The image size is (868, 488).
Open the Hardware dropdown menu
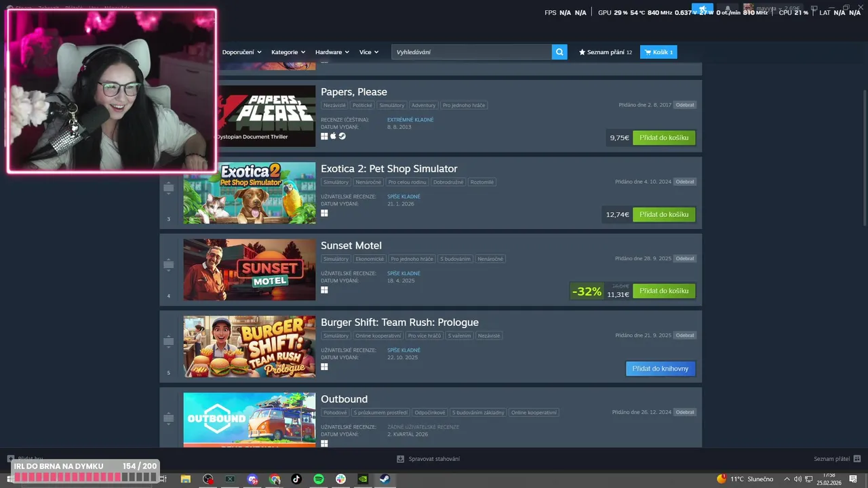[x=332, y=52]
